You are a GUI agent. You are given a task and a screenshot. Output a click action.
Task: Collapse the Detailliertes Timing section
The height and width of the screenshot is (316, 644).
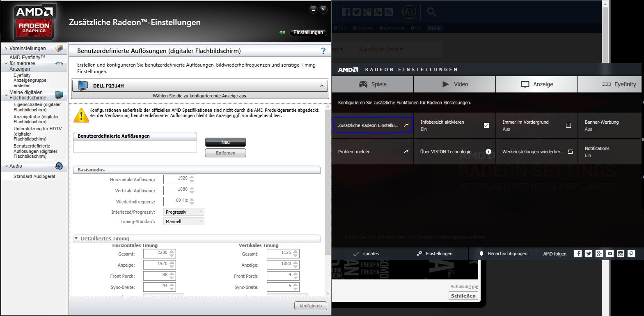76,238
